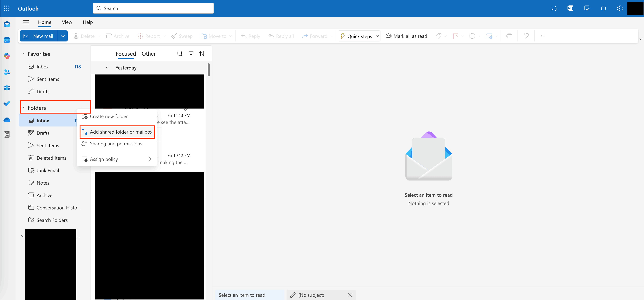Open Sent Items under Favorites
This screenshot has width=644, height=300.
[55, 79]
